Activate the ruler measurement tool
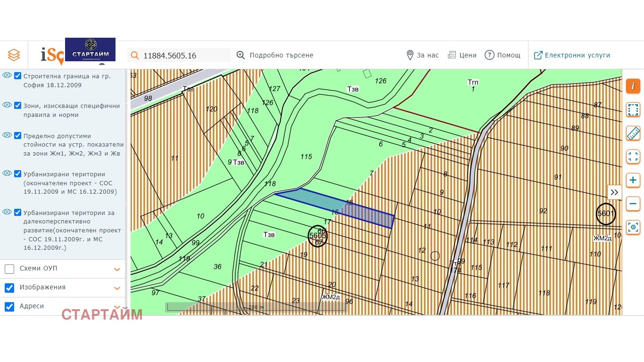The width and height of the screenshot is (644, 362). click(x=633, y=133)
